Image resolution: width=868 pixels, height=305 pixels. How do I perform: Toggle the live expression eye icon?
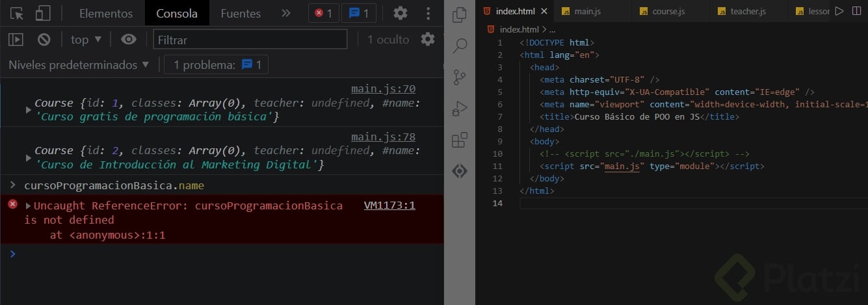tap(129, 40)
